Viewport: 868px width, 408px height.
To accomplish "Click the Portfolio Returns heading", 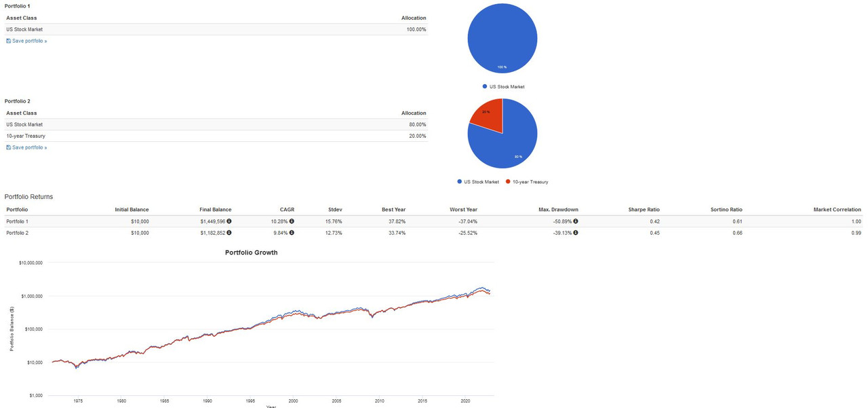I will coord(28,197).
